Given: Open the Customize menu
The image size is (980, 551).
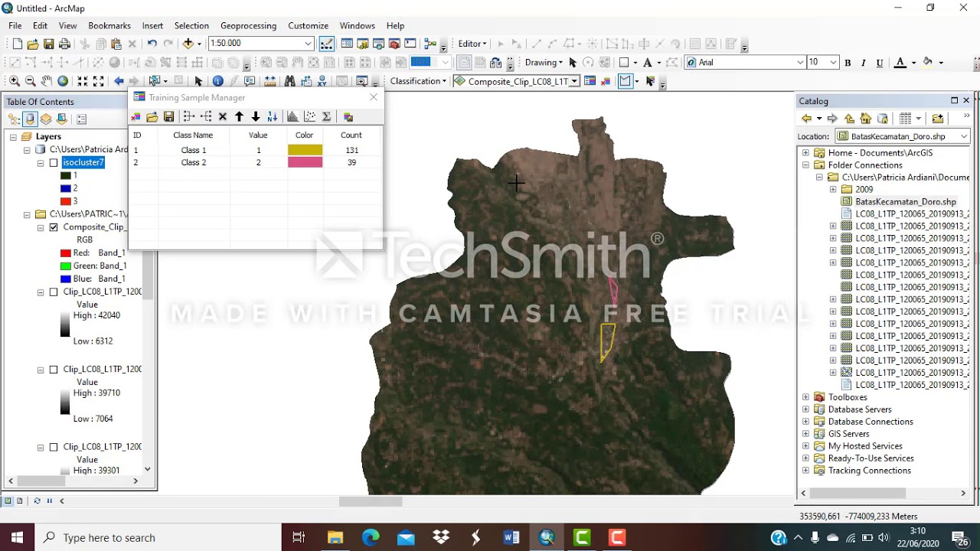Looking at the screenshot, I should [x=308, y=25].
